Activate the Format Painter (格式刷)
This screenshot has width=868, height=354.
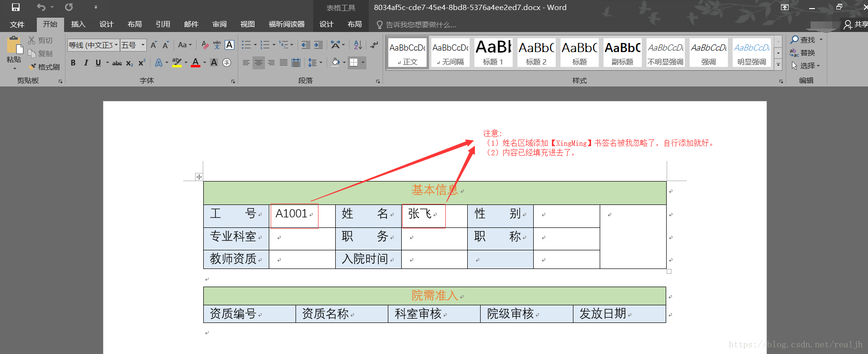(x=44, y=67)
